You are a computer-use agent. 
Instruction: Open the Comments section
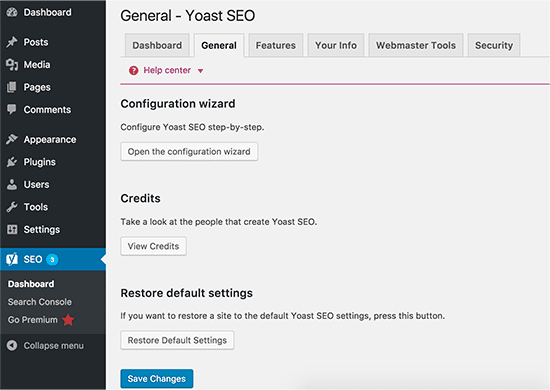pos(47,110)
